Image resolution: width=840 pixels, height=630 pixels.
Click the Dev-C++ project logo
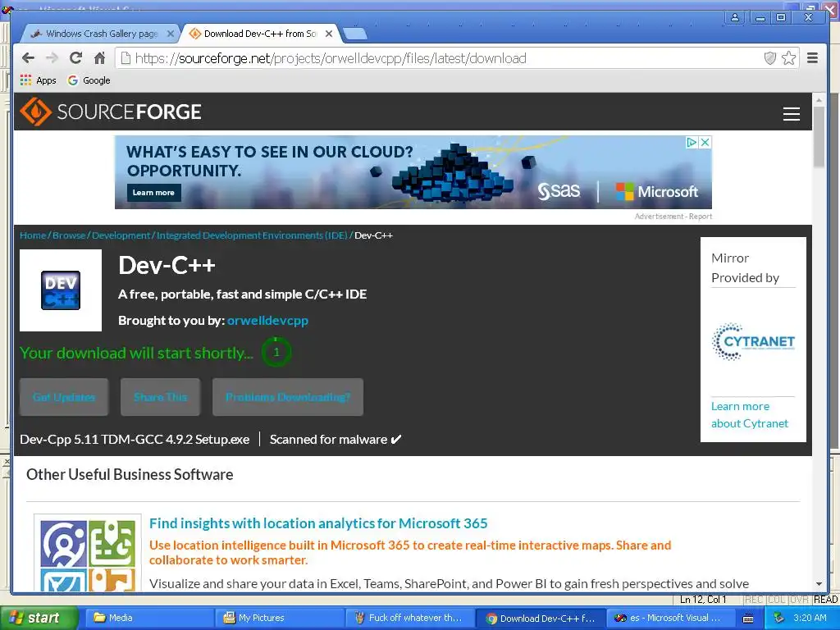(61, 290)
